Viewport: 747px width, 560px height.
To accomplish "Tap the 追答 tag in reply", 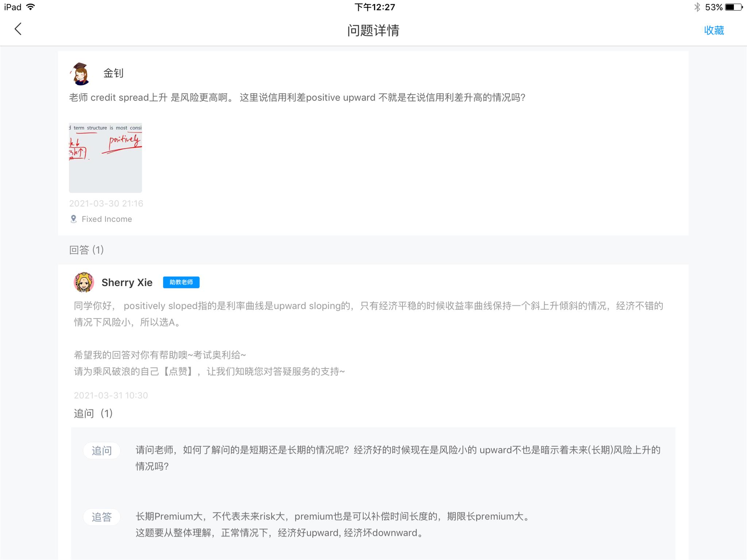I will pos(101,517).
